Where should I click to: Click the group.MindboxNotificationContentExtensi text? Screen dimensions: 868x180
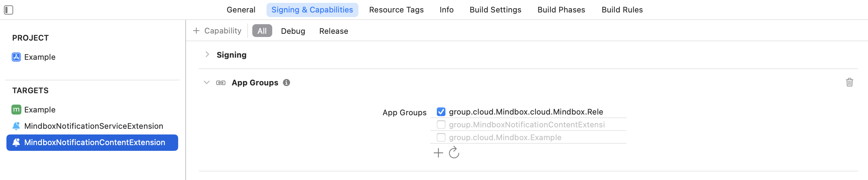pos(527,125)
